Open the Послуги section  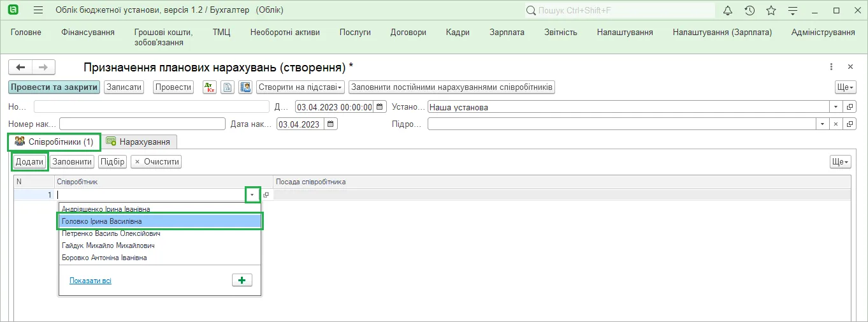point(355,33)
